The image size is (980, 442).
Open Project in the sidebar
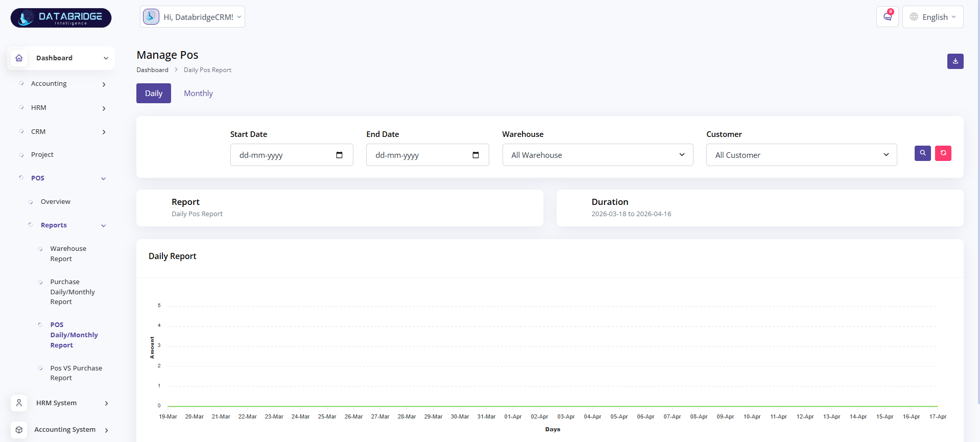tap(42, 155)
